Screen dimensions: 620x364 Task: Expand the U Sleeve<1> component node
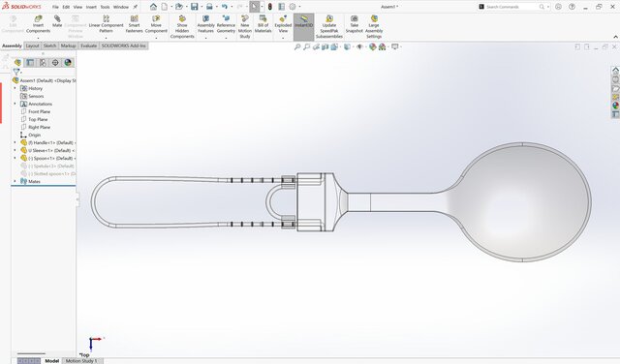[x=15, y=151]
